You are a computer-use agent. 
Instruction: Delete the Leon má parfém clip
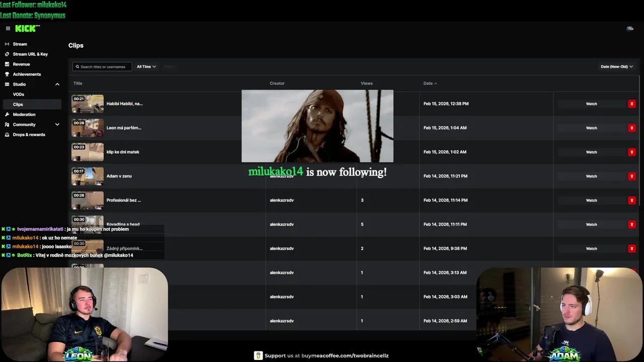point(632,128)
